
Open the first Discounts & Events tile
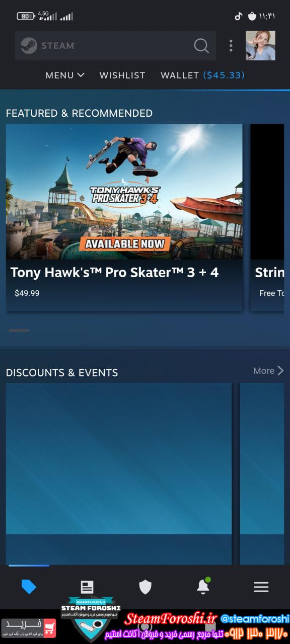pos(119,473)
